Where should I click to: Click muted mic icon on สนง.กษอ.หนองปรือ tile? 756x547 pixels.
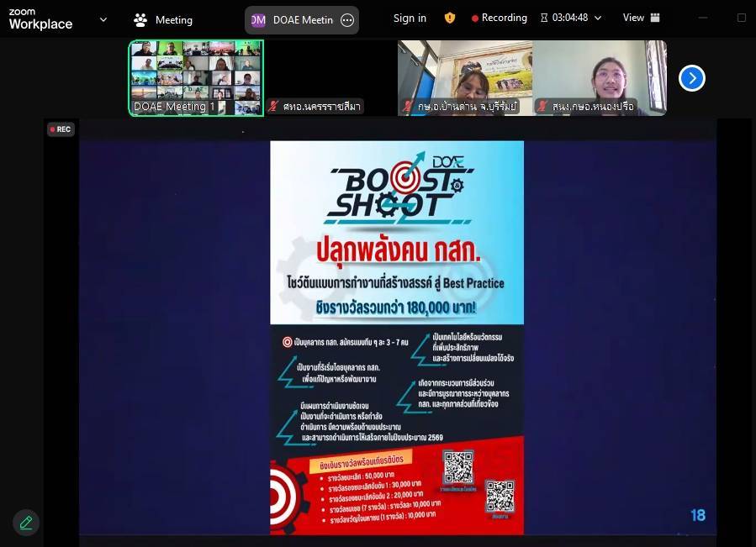click(542, 106)
